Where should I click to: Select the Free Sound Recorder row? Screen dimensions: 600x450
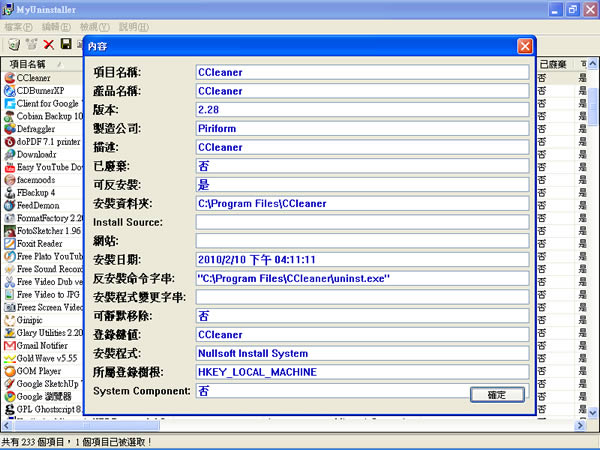tap(42, 269)
